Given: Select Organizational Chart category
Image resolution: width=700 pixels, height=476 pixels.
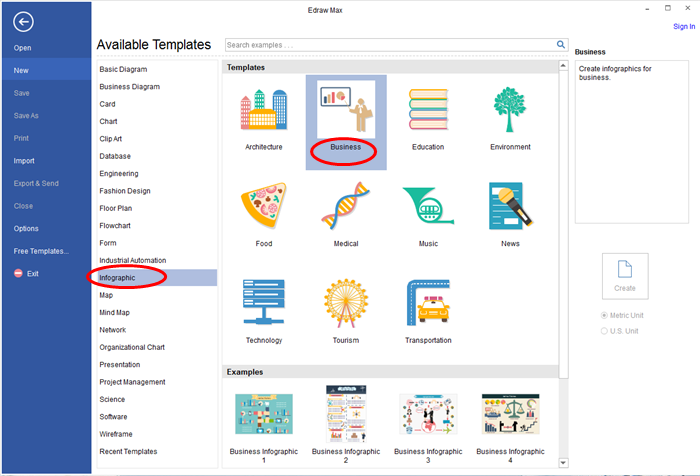Looking at the screenshot, I should pos(132,347).
